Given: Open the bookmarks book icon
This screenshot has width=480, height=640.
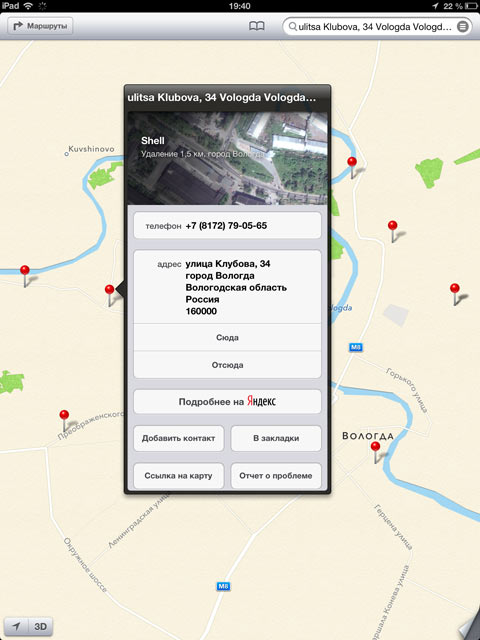Looking at the screenshot, I should pyautogui.click(x=257, y=26).
